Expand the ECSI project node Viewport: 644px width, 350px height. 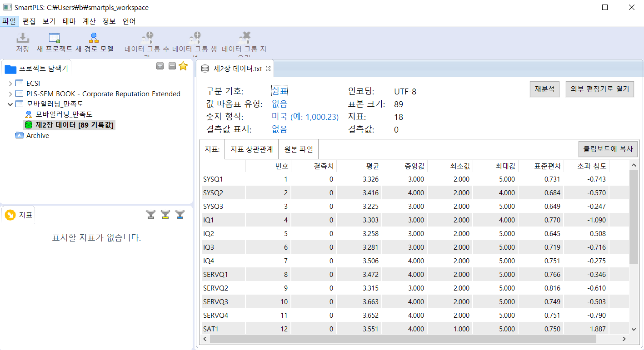10,84
